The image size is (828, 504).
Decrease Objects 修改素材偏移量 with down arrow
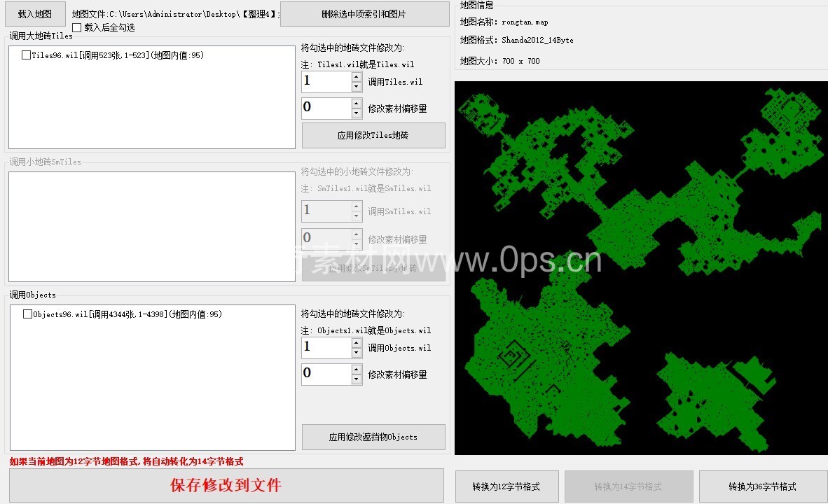click(x=357, y=379)
